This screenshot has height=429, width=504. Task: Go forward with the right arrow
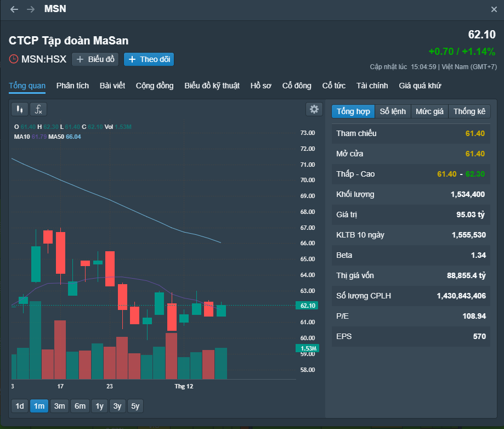coord(31,9)
